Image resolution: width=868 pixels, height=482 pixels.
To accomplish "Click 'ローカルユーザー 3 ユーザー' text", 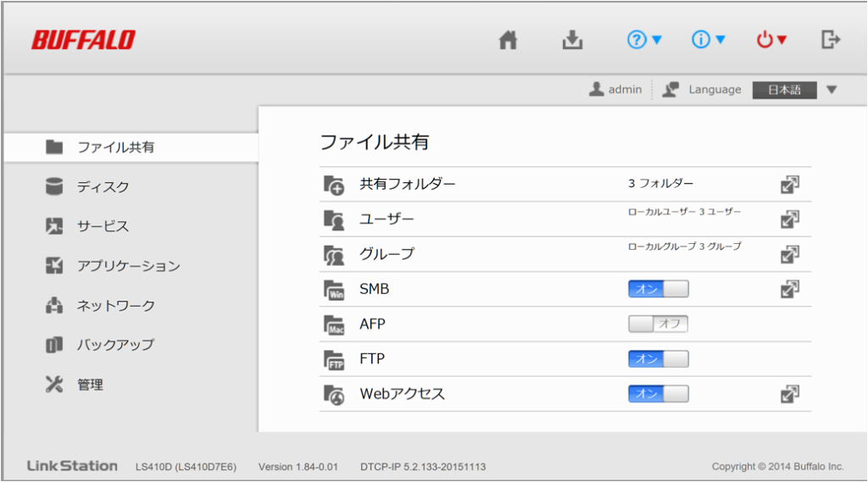I will pos(684,212).
